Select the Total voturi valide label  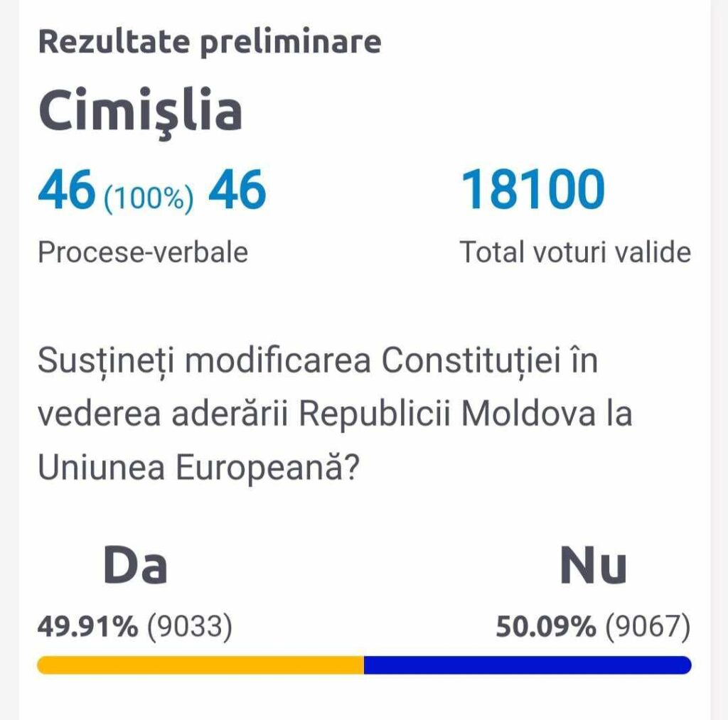tap(575, 252)
